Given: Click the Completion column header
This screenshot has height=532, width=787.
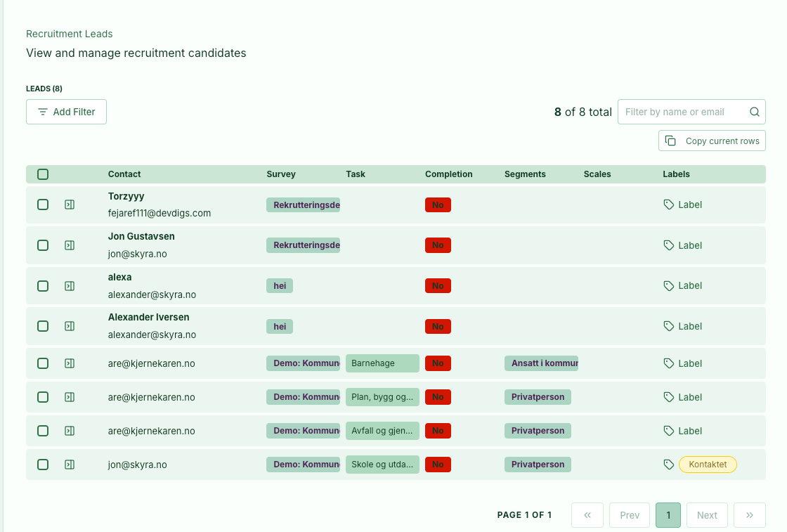Looking at the screenshot, I should pyautogui.click(x=449, y=174).
